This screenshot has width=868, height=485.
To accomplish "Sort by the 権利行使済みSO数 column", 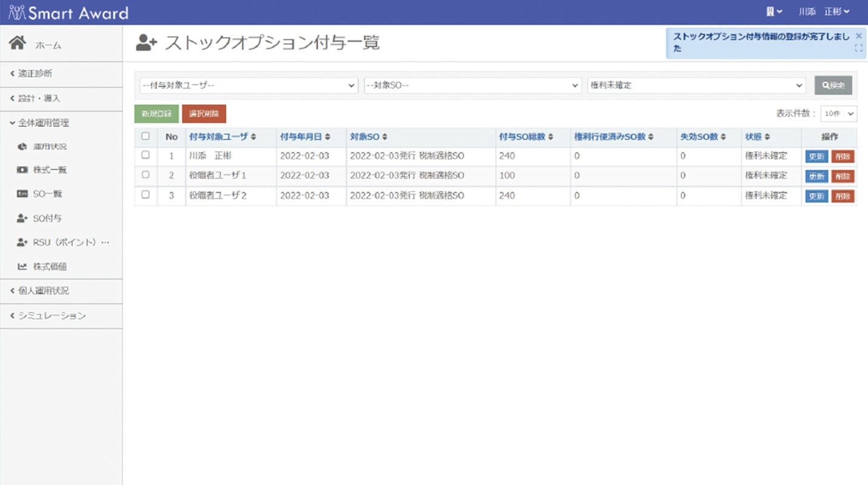I will [x=614, y=137].
